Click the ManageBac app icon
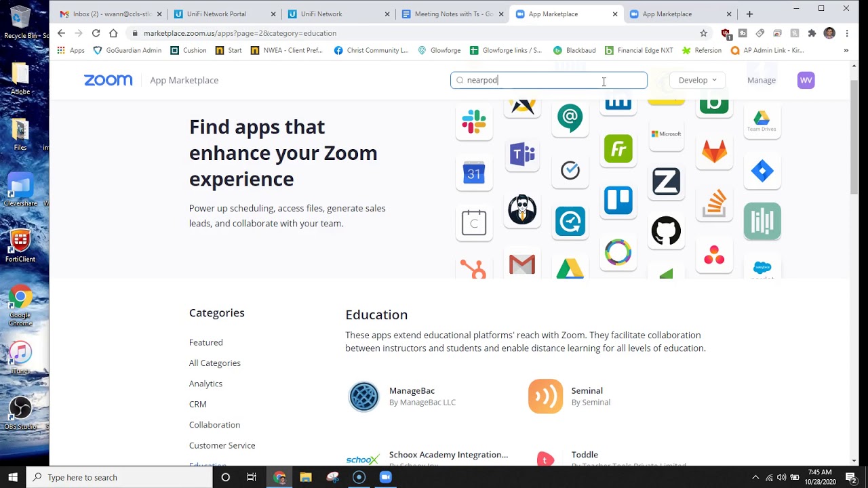The height and width of the screenshot is (488, 868). tap(363, 396)
